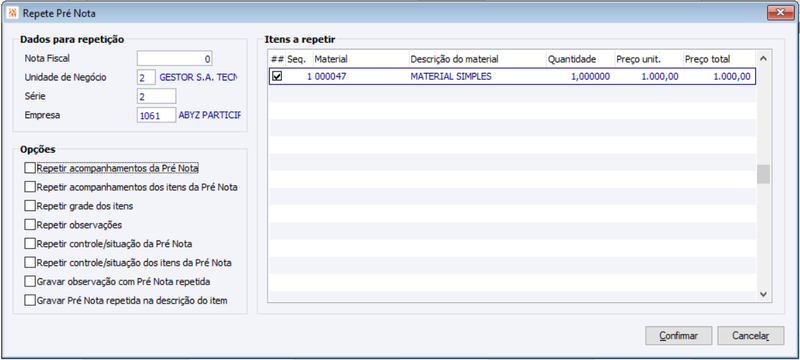The image size is (800, 360).
Task: Check Repetir acompanhamentos dos itens da Pré Nota
Action: pos(30,187)
